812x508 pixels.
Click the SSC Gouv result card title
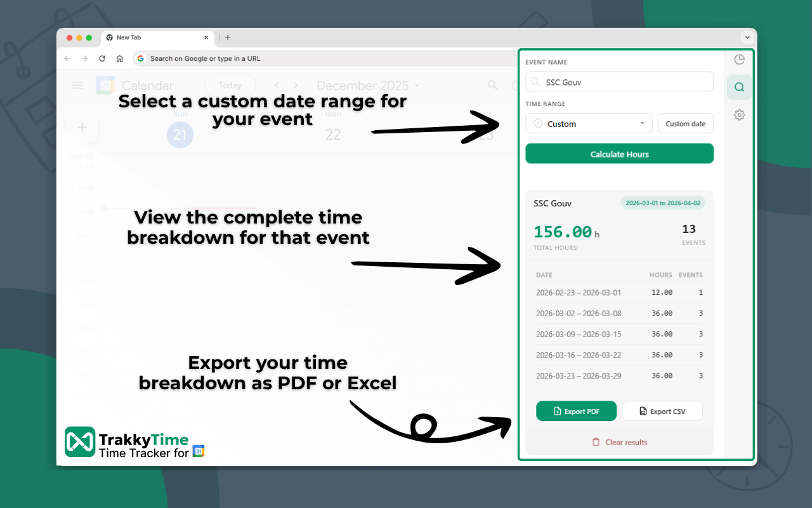coord(553,203)
